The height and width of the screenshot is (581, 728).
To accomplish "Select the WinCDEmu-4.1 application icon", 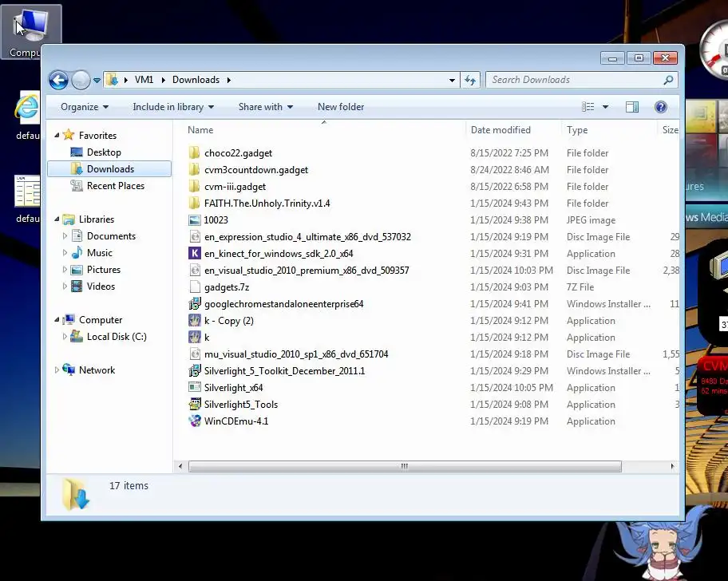I will (x=195, y=421).
